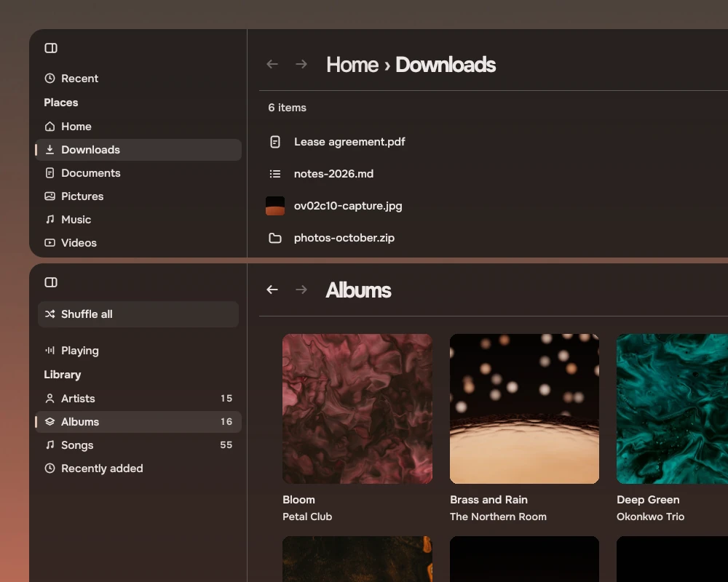
Task: Open the Playing view
Action: click(138, 351)
